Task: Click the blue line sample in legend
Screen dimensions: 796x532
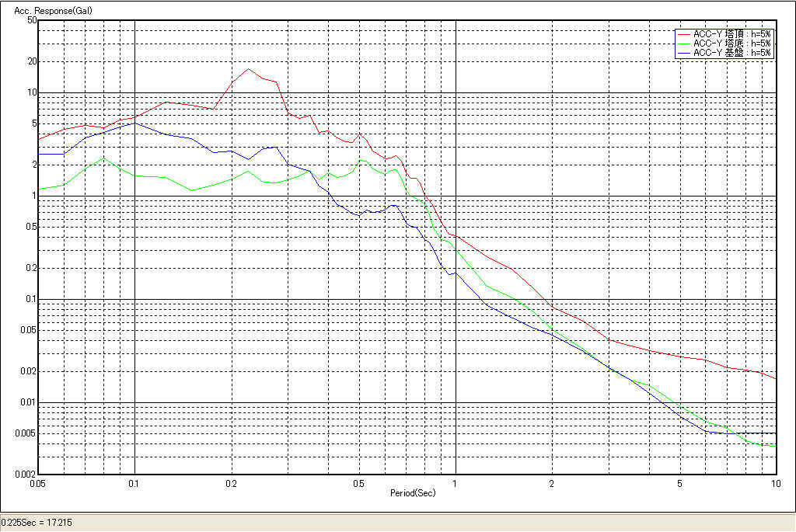Action: click(x=683, y=53)
